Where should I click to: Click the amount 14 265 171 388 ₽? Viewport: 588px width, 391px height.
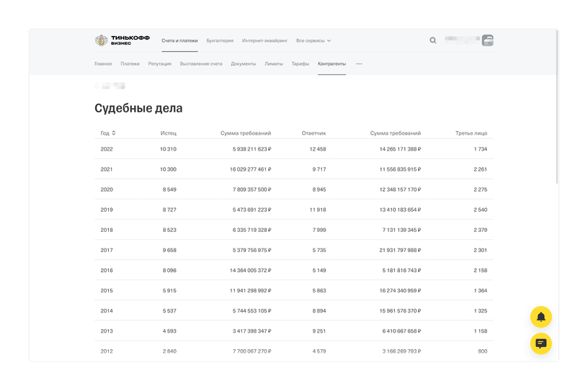(400, 149)
